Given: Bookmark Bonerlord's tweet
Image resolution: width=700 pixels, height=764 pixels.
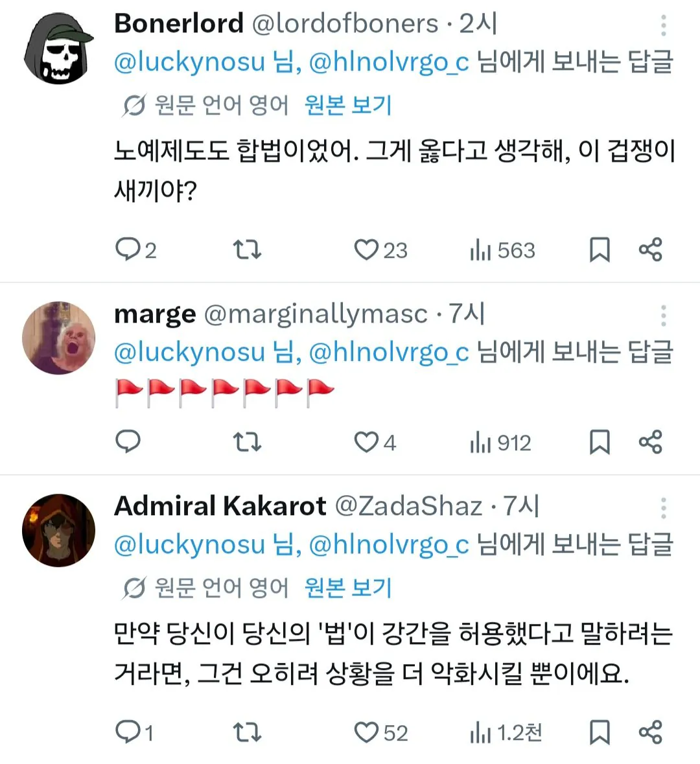Looking at the screenshot, I should point(600,249).
